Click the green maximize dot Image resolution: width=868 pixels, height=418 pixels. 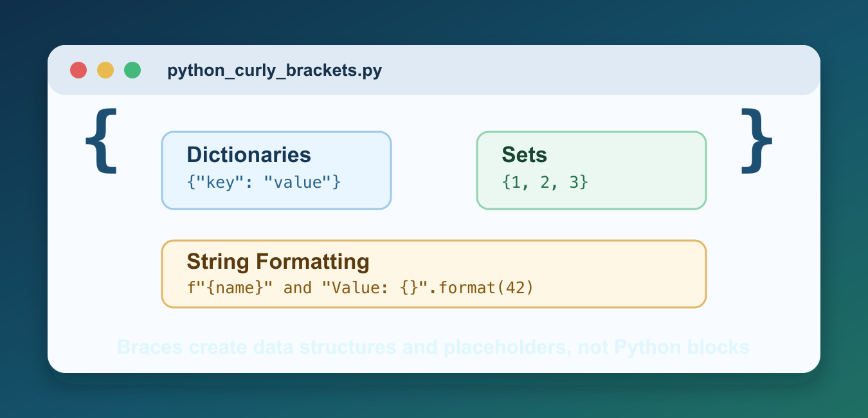[x=132, y=70]
